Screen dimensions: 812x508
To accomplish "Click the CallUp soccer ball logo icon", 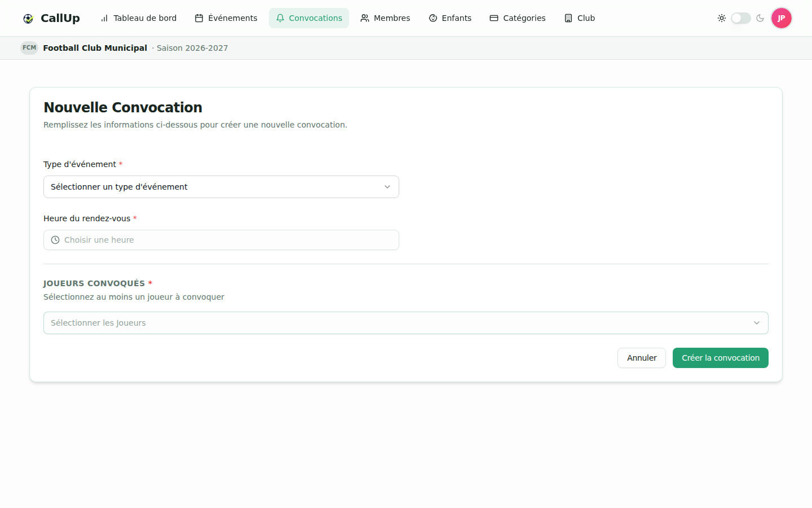I will (28, 19).
